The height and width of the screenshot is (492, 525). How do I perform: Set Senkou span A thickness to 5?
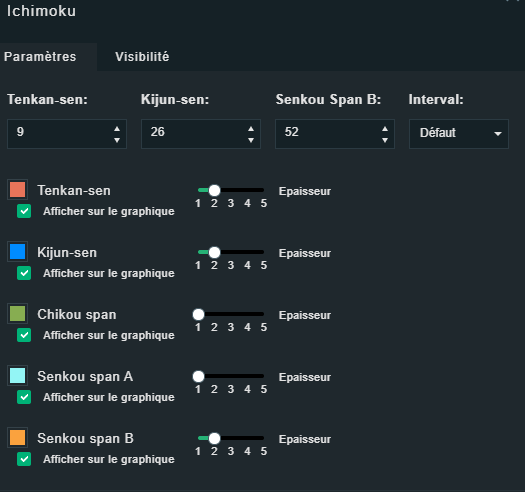click(264, 376)
